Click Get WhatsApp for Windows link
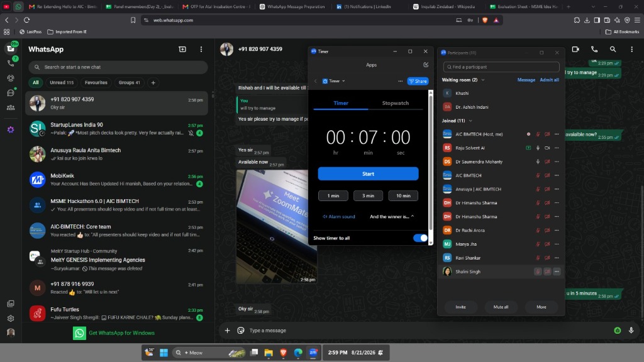 (x=114, y=333)
